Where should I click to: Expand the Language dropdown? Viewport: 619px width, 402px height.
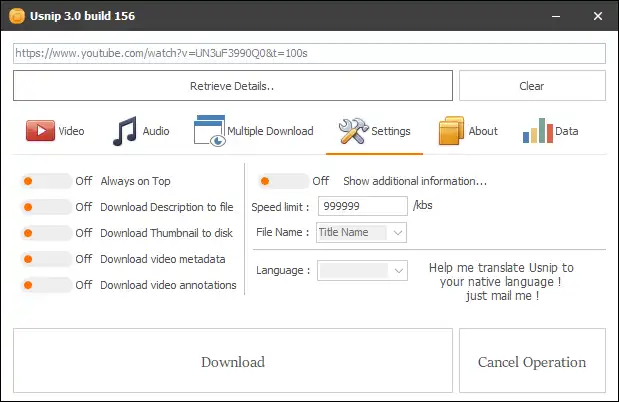coord(362,271)
